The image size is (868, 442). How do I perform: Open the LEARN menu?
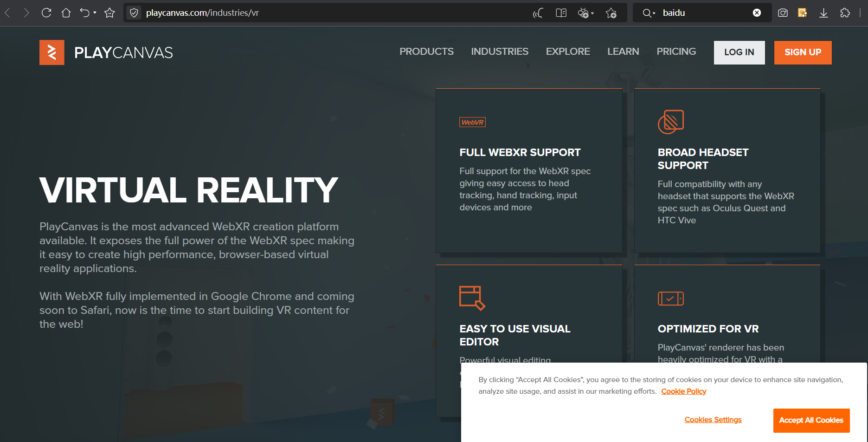624,52
